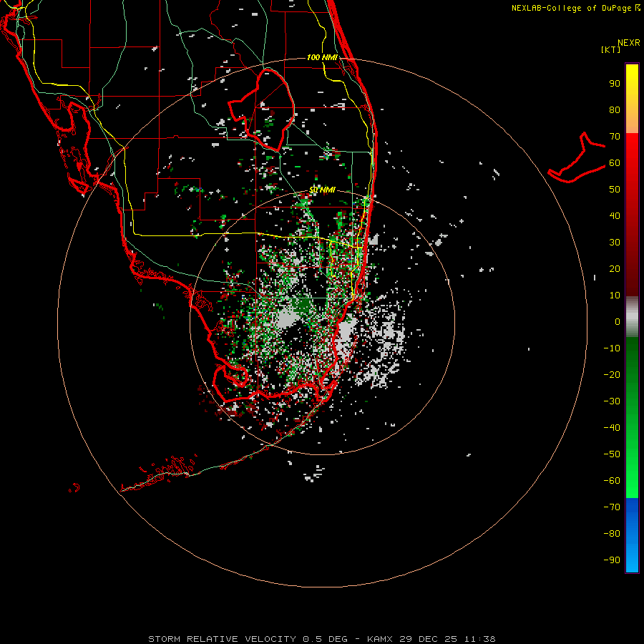Click the -90 value on velocity scale
Viewport: 644px width, 644px height.
pos(612,560)
